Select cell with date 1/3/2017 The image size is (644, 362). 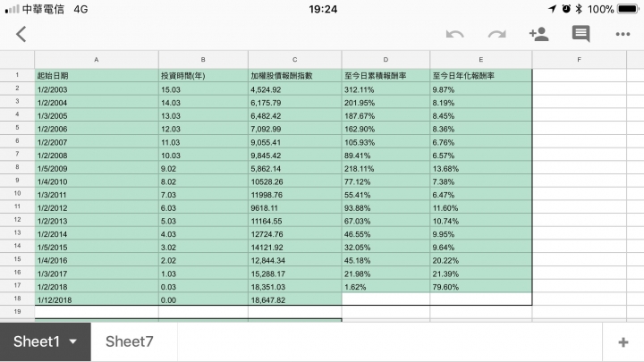[x=97, y=273]
